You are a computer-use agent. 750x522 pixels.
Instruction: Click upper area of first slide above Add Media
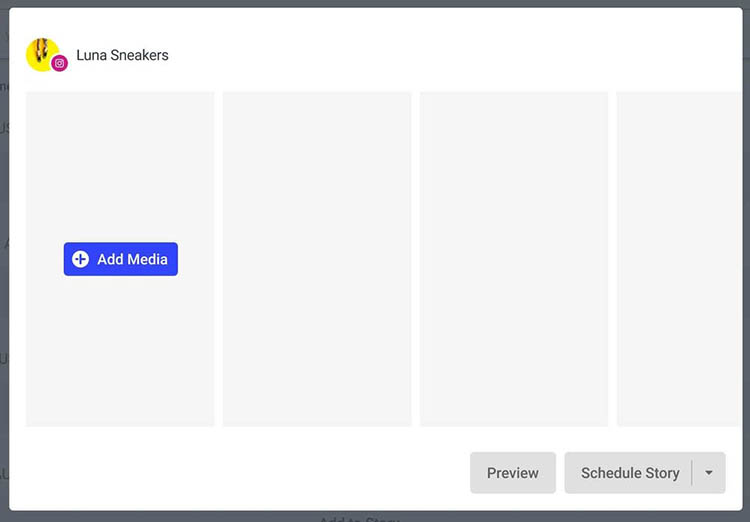(120, 167)
